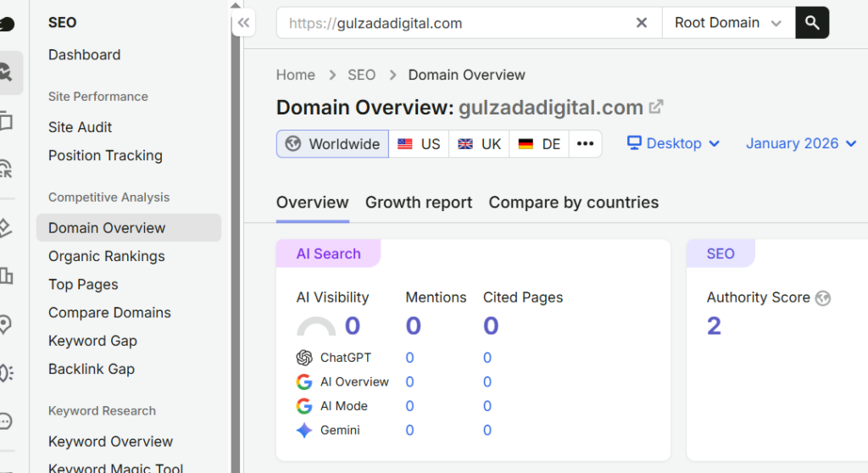Screen dimensions: 868x473
Task: Click the Authority Score globe info icon
Action: point(823,298)
